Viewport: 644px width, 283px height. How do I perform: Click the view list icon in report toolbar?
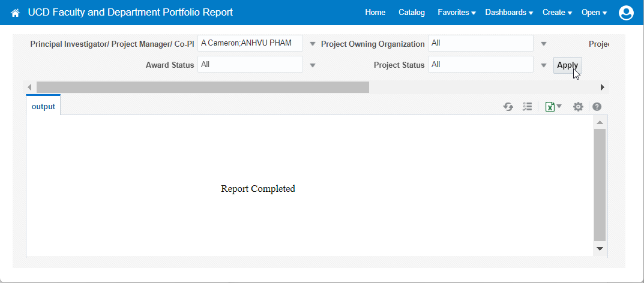pyautogui.click(x=527, y=107)
